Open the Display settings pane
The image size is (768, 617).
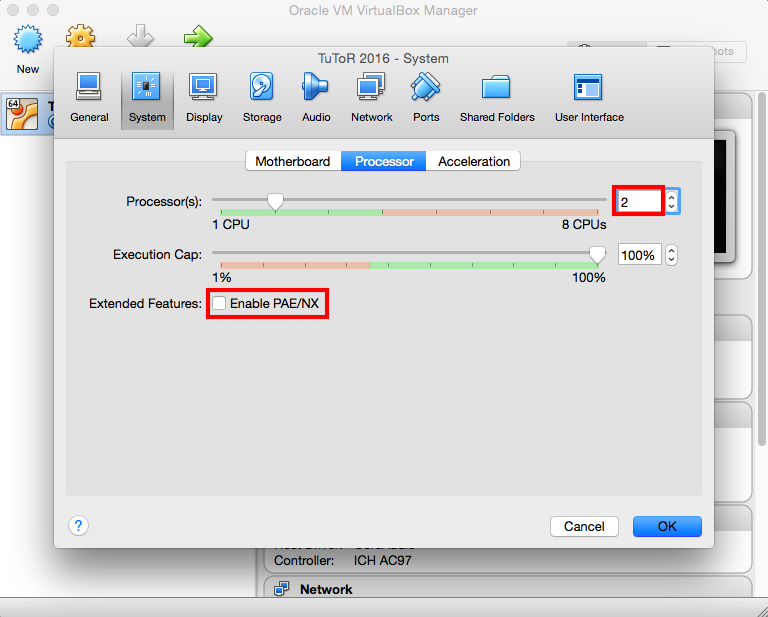204,97
